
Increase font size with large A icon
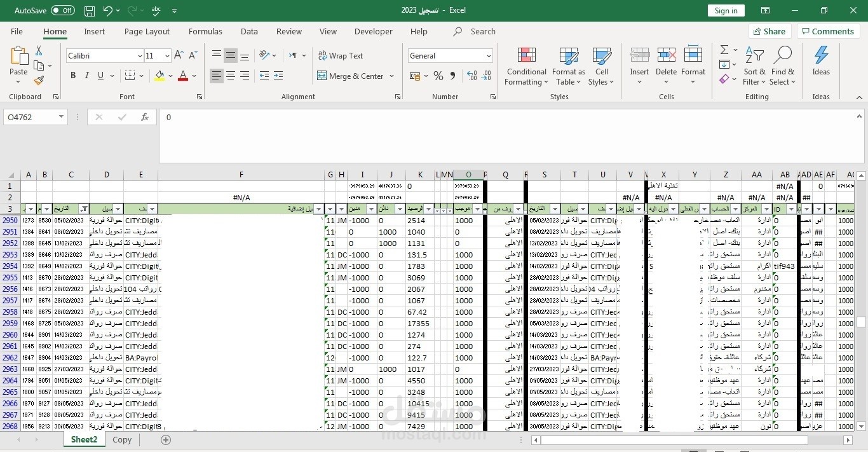click(179, 56)
